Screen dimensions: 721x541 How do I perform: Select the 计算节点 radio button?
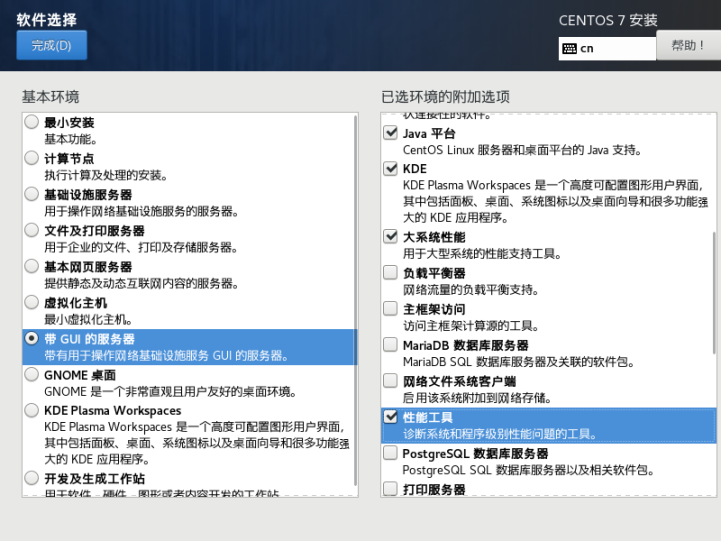[31, 158]
